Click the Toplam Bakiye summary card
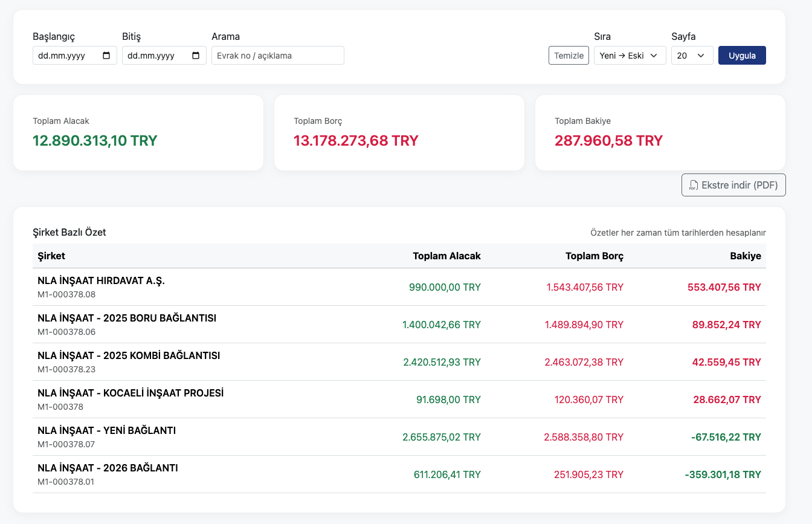Screen dimensions: 812x524 pos(660,132)
